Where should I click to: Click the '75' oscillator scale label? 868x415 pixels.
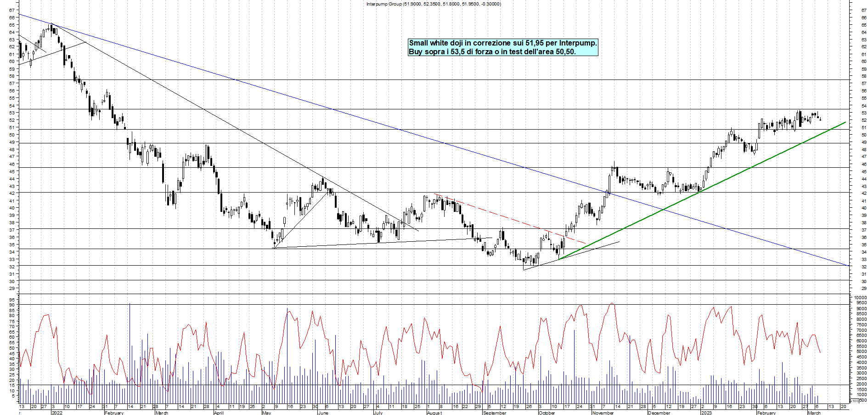(11, 321)
